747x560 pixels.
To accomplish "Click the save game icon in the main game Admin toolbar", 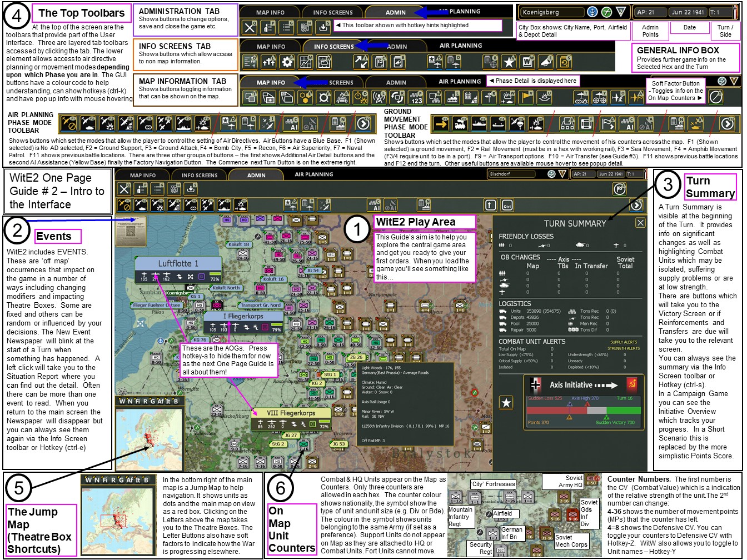I will tap(191, 189).
